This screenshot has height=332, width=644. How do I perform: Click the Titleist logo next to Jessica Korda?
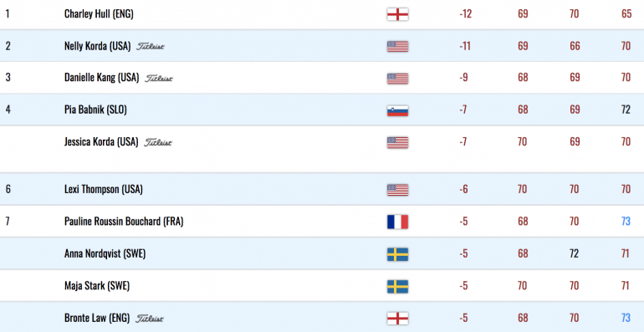[x=158, y=142]
